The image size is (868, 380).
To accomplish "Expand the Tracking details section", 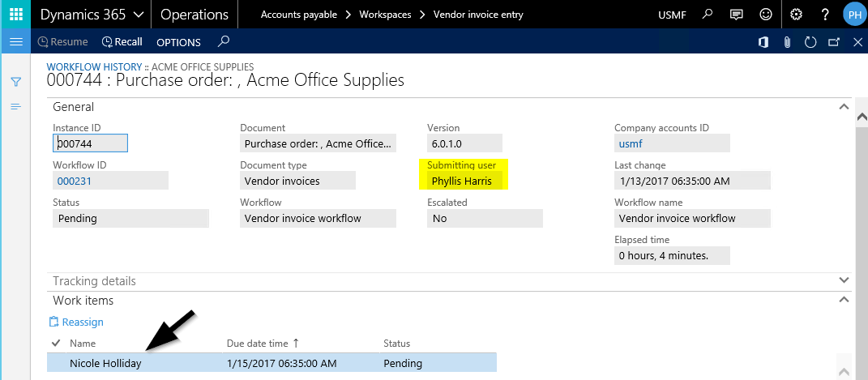I will [843, 280].
